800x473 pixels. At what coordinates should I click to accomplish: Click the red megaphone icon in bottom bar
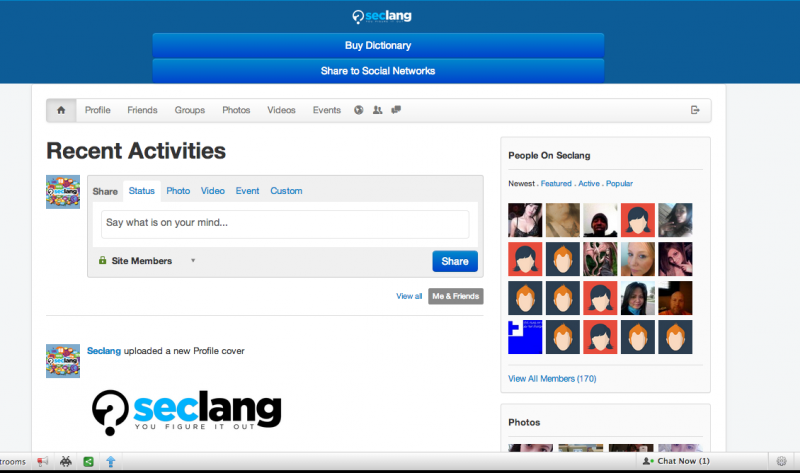click(x=43, y=461)
